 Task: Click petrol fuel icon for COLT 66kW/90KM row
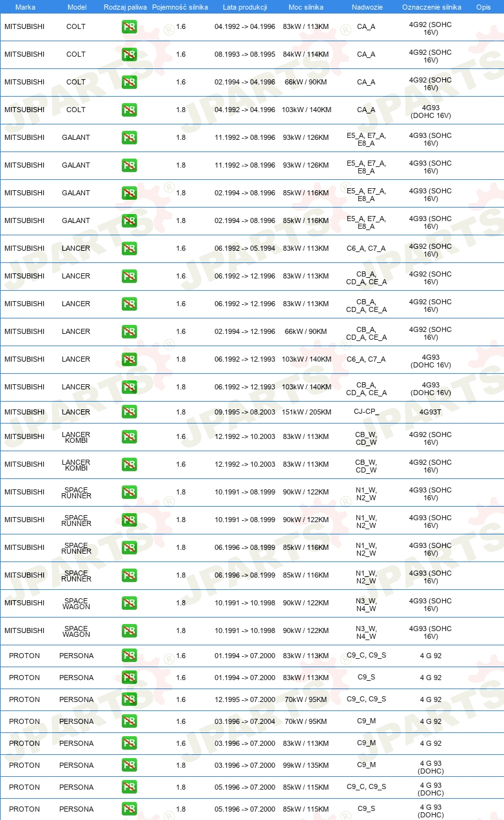129,83
